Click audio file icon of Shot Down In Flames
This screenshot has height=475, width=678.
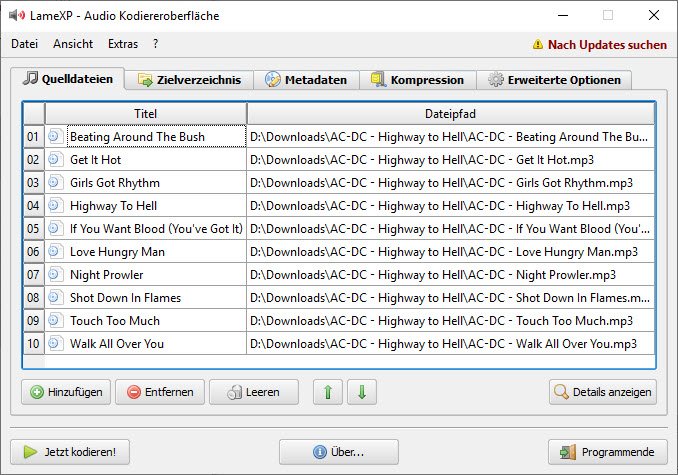[55, 297]
